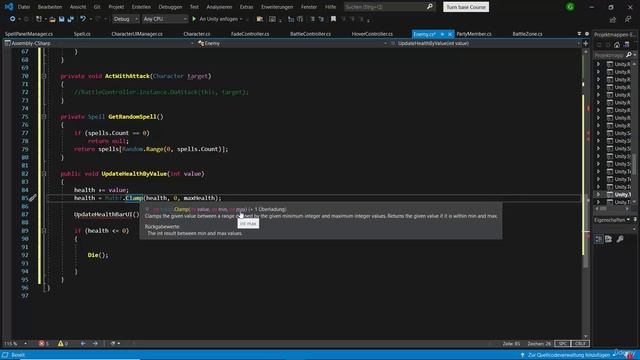The width and height of the screenshot is (640, 360).
Task: Click the Solution Explorer vertical scrollbar
Action: [x=634, y=133]
